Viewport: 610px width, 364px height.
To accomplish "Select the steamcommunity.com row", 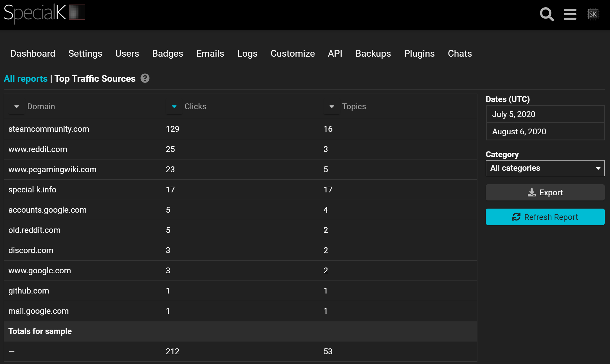I will (x=49, y=129).
